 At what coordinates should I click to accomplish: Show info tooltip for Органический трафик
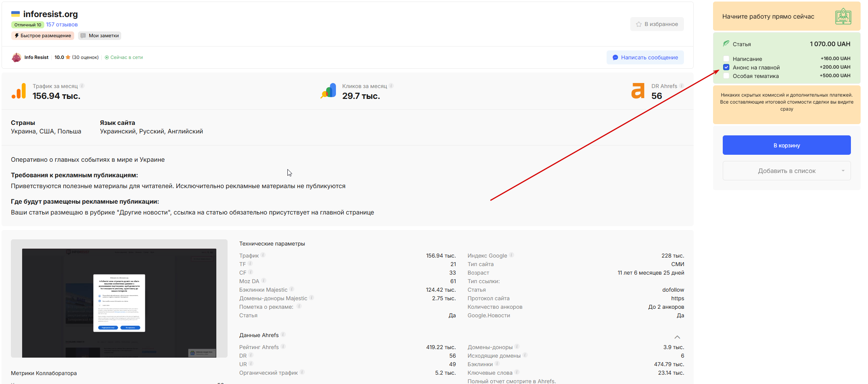302,372
